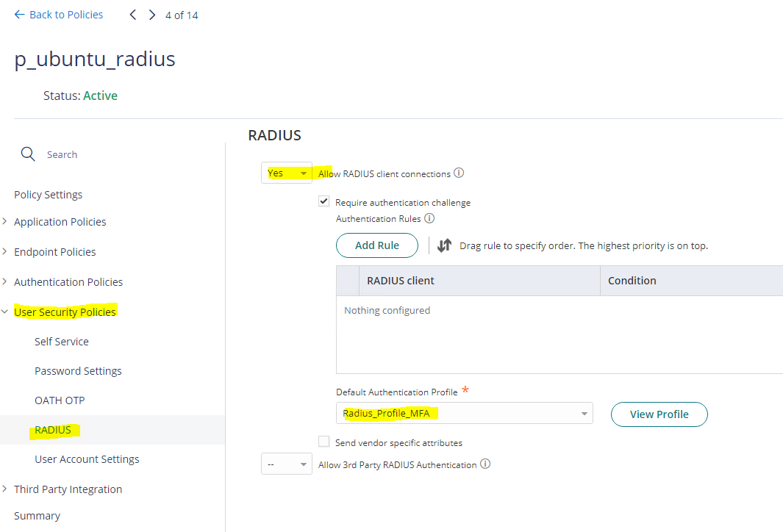The width and height of the screenshot is (783, 532).
Task: Enable Send vendor specific attributes
Action: [x=323, y=442]
